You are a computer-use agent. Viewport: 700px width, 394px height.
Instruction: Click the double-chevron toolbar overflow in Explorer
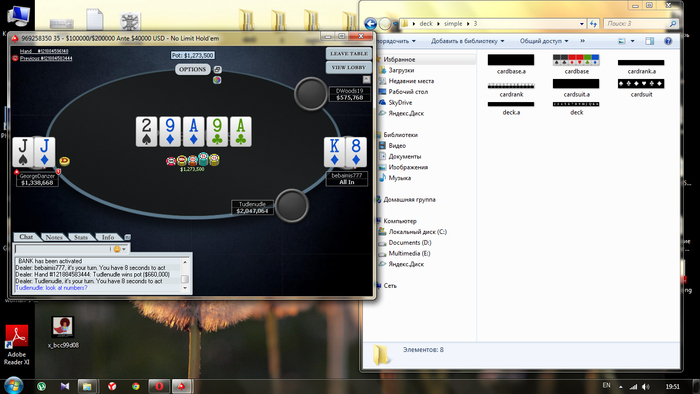tap(583, 41)
